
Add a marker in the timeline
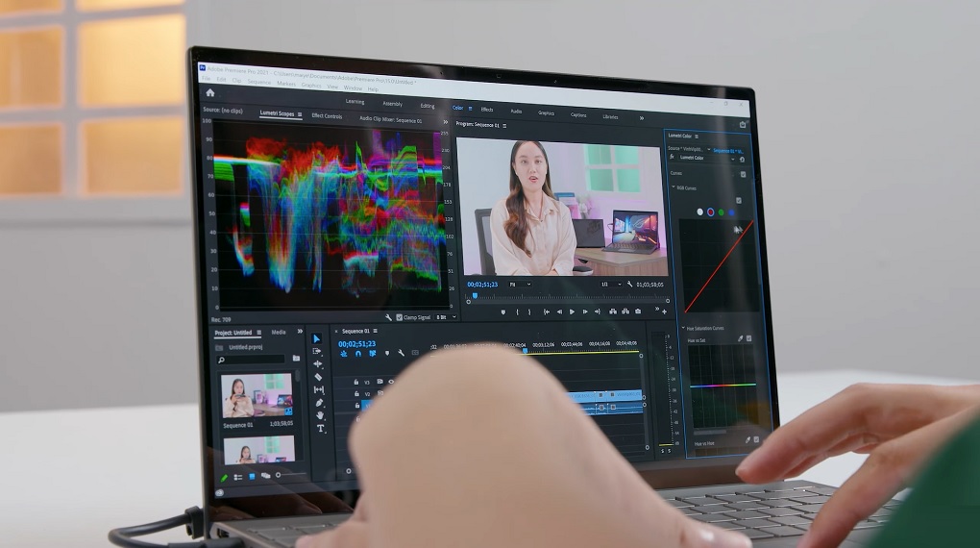pyautogui.click(x=387, y=354)
